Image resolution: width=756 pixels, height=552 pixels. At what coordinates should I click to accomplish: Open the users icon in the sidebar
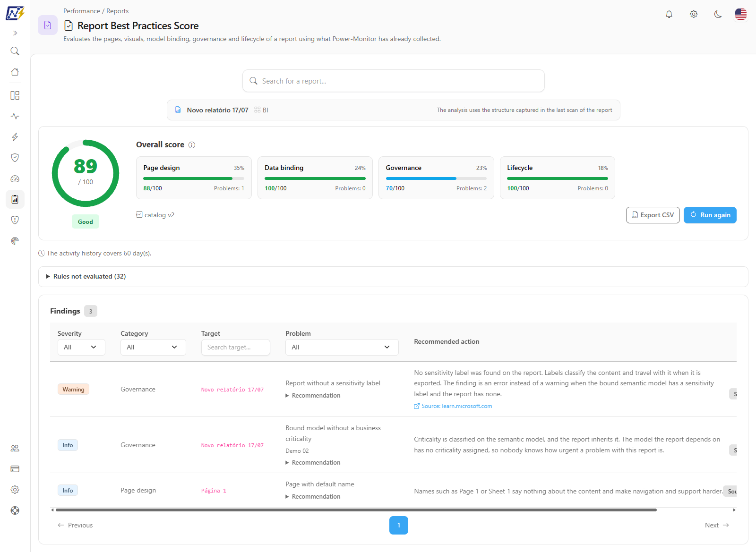tap(15, 448)
